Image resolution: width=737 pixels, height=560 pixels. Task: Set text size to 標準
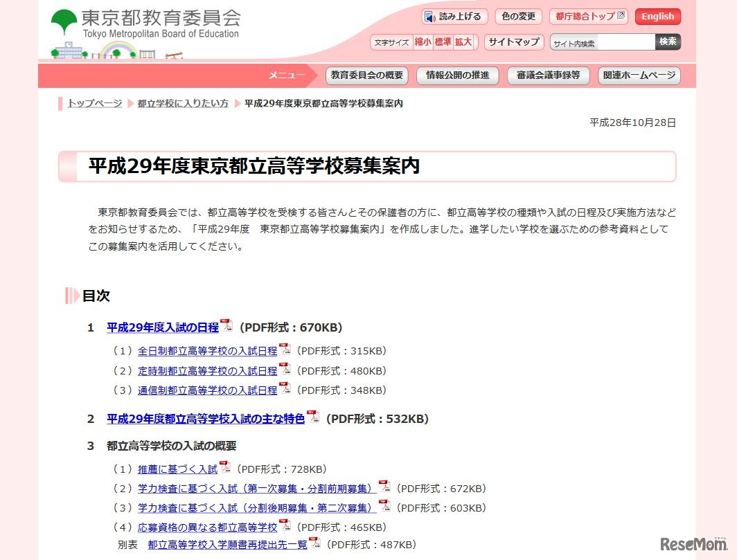point(443,42)
